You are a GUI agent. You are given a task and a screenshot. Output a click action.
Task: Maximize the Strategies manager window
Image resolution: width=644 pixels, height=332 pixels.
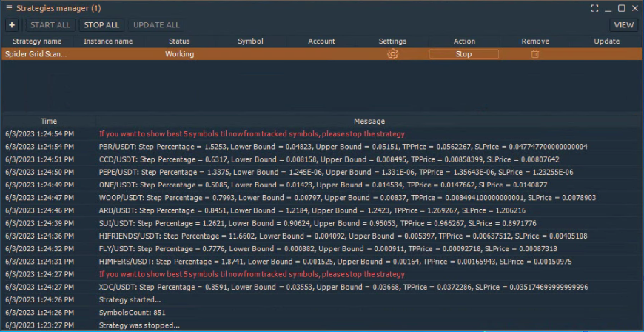[622, 8]
